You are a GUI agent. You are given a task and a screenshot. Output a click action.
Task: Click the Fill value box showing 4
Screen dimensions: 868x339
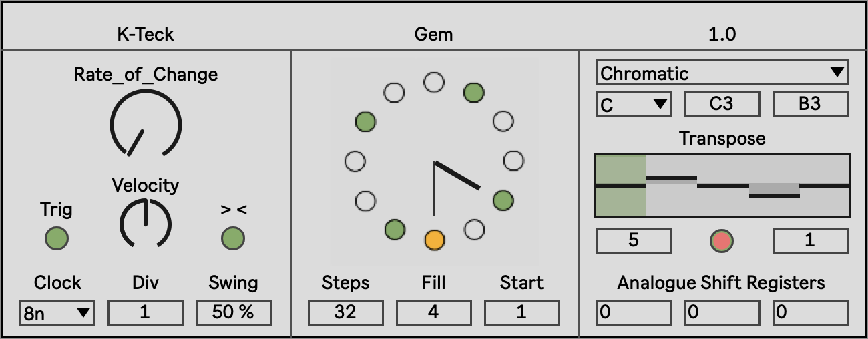(434, 312)
